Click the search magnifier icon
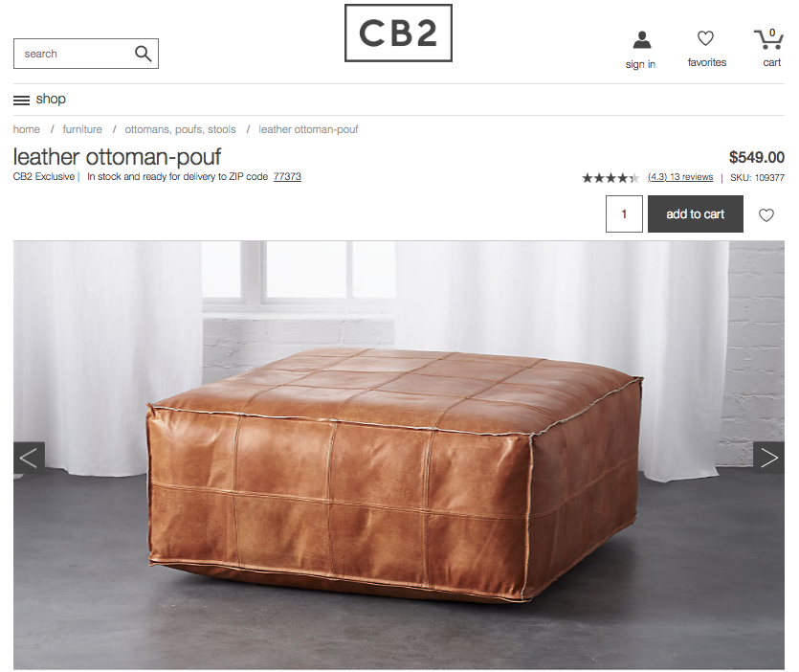The width and height of the screenshot is (799, 672). click(143, 54)
